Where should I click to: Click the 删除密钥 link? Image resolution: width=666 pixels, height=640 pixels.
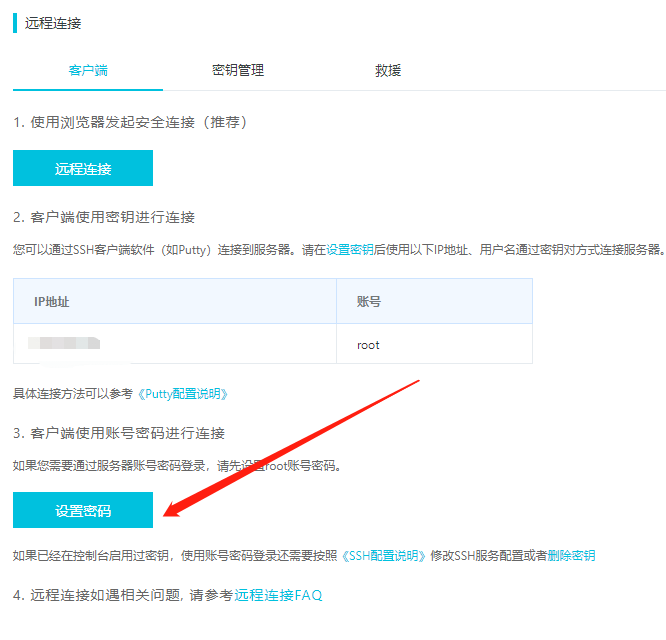click(x=571, y=555)
